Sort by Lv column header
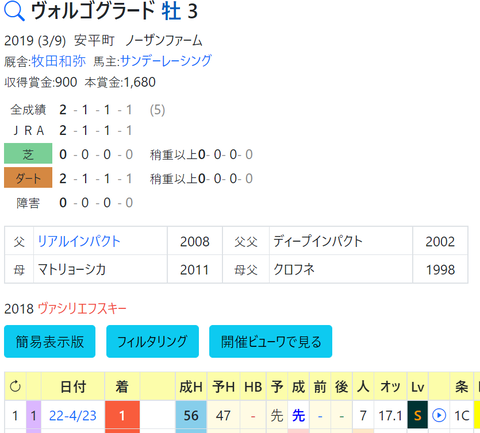Viewport: 480px width, 433px height. click(418, 387)
